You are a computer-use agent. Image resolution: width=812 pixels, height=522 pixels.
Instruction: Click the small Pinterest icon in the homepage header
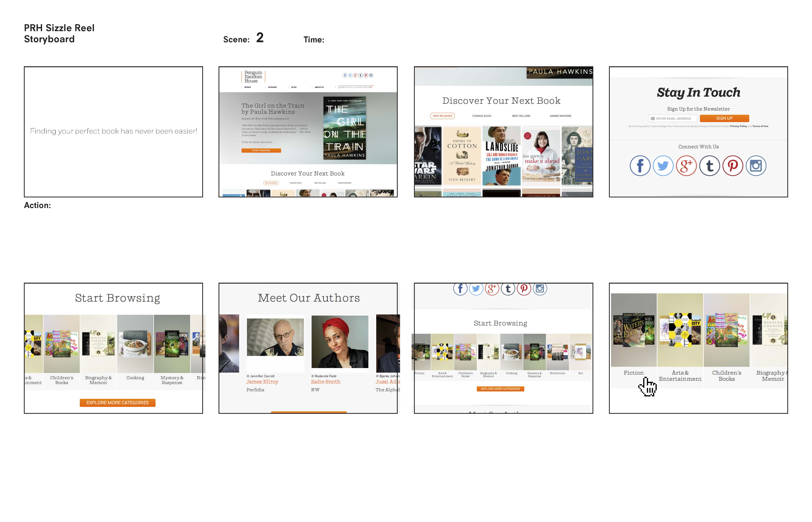(x=366, y=75)
